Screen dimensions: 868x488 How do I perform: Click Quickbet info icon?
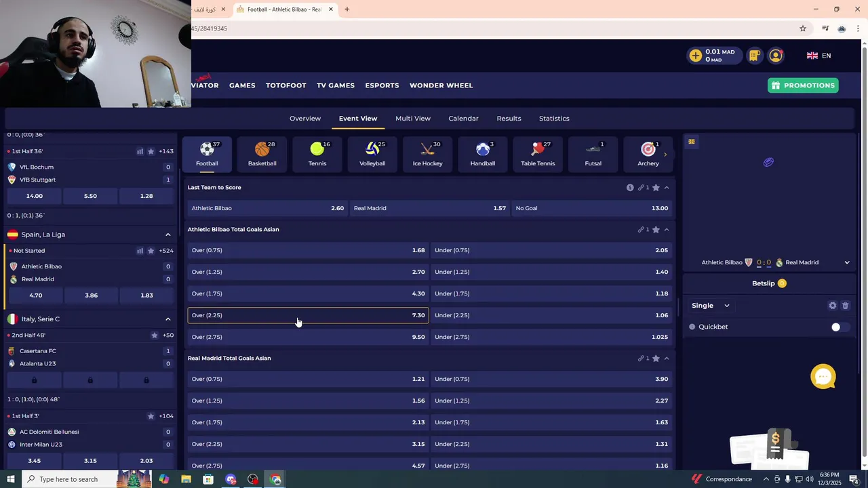pos(692,327)
